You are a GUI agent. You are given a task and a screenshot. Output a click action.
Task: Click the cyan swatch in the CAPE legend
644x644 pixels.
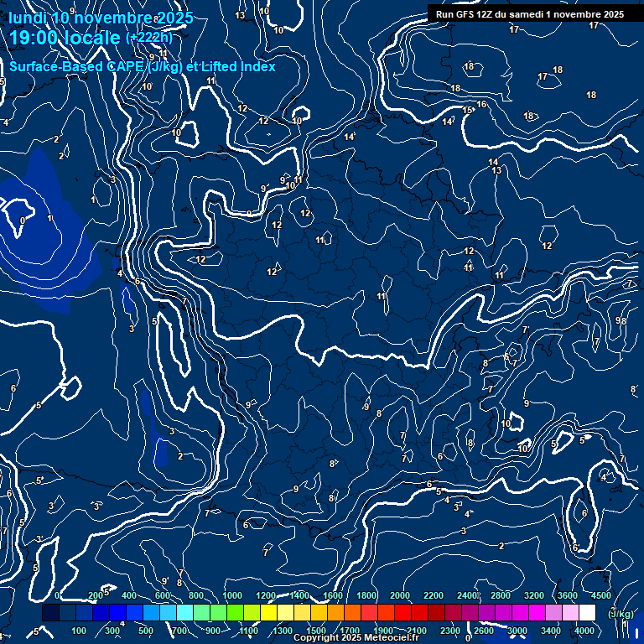point(184,612)
